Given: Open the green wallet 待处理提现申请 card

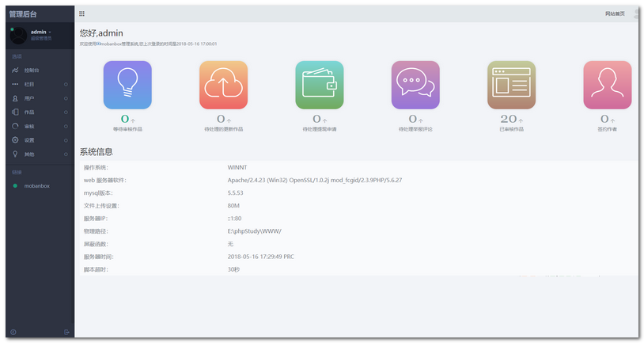Looking at the screenshot, I should [320, 85].
